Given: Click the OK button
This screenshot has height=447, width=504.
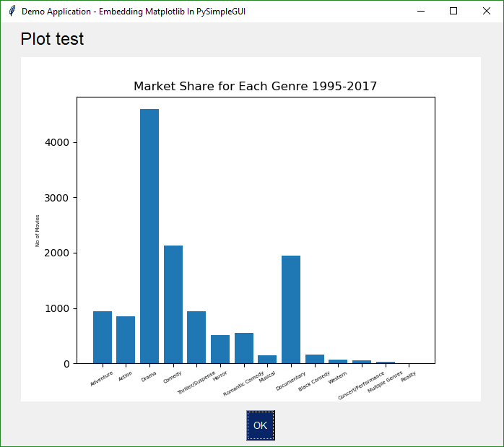Looking at the screenshot, I should (261, 425).
